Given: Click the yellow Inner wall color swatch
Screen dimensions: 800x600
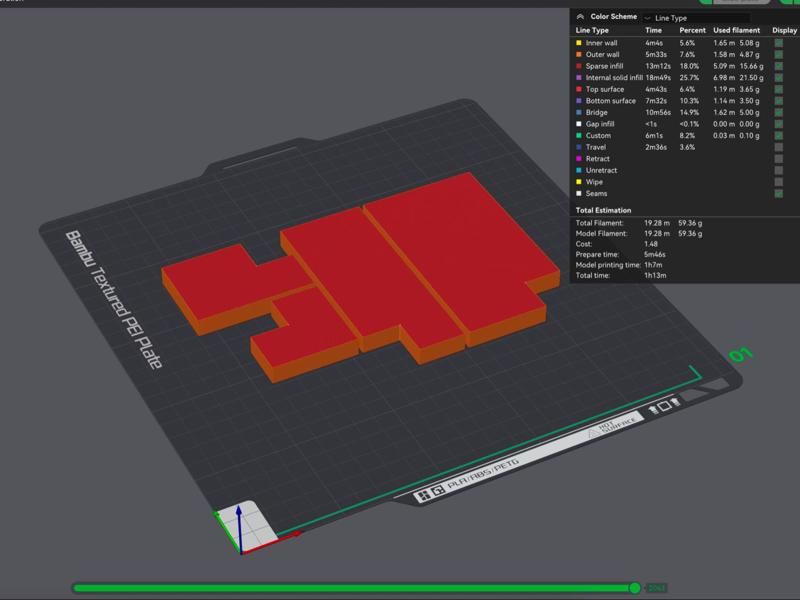Looking at the screenshot, I should point(578,44).
